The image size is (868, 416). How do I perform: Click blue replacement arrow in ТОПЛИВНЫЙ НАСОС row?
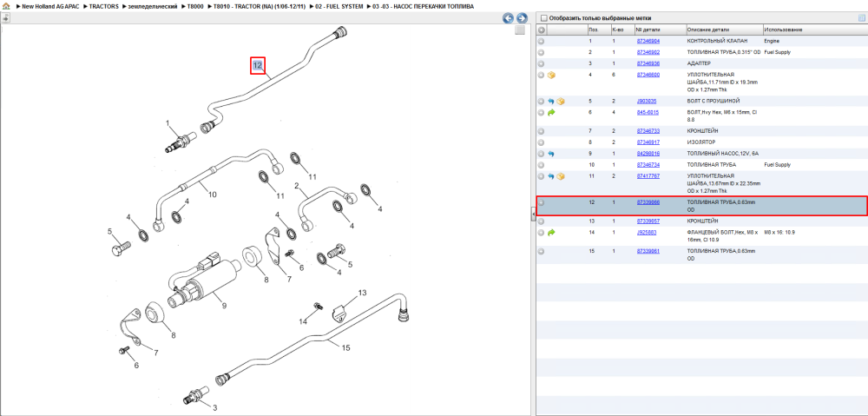point(551,154)
